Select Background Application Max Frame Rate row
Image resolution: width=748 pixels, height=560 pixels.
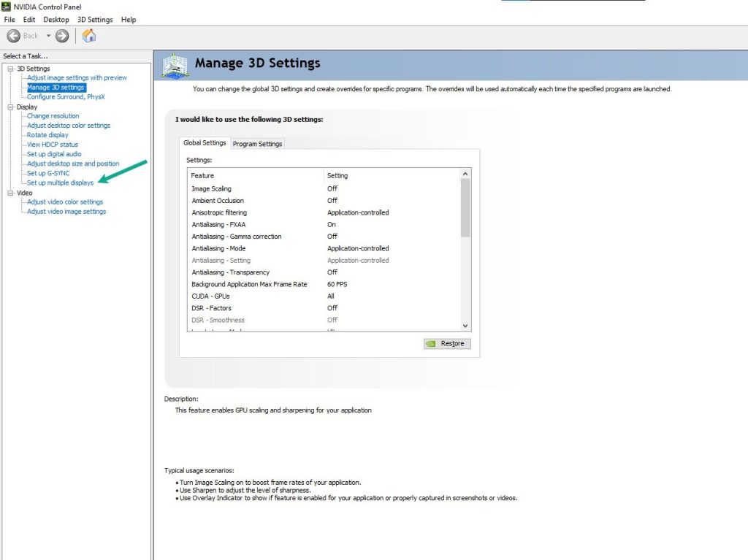(324, 284)
